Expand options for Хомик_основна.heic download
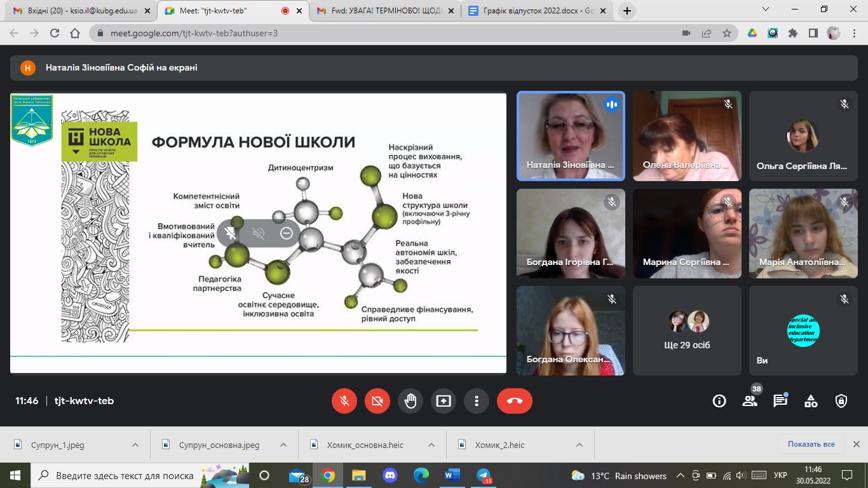 (431, 445)
